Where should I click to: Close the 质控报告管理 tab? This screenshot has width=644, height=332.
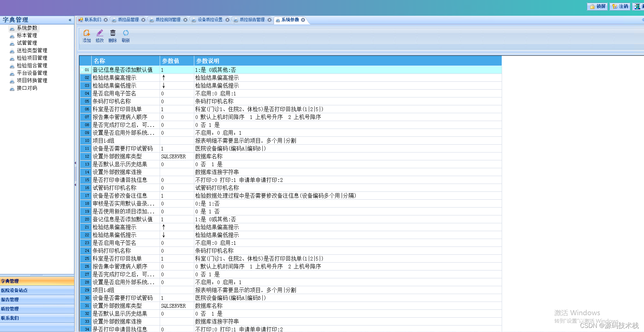click(x=270, y=20)
